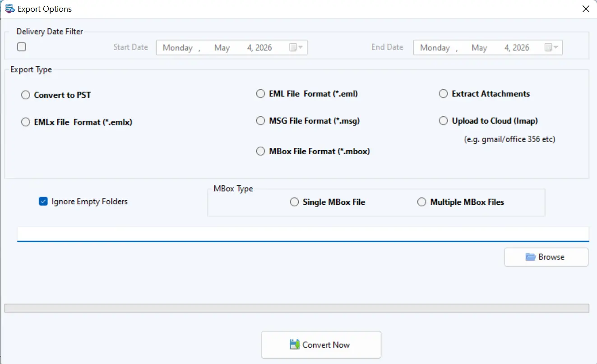Click the End Date field month 'May'
This screenshot has height=364, width=597.
click(x=479, y=48)
